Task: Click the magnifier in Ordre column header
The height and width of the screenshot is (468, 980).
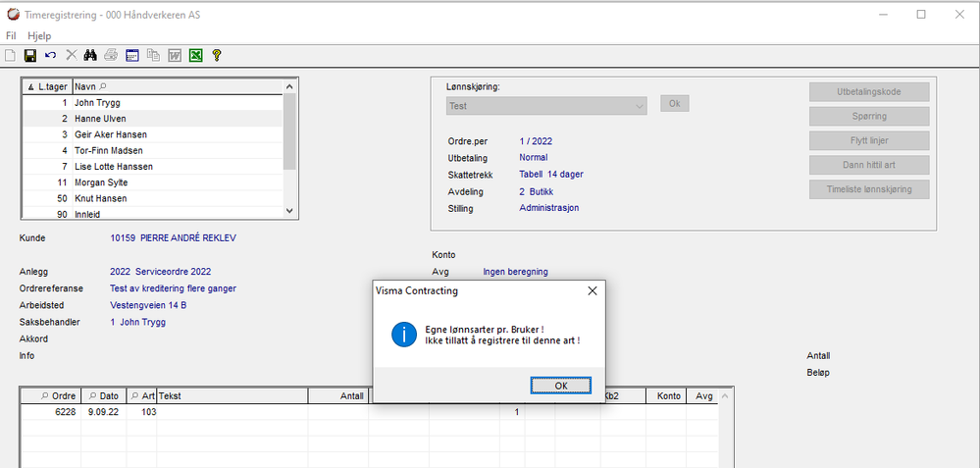Action: pyautogui.click(x=44, y=395)
